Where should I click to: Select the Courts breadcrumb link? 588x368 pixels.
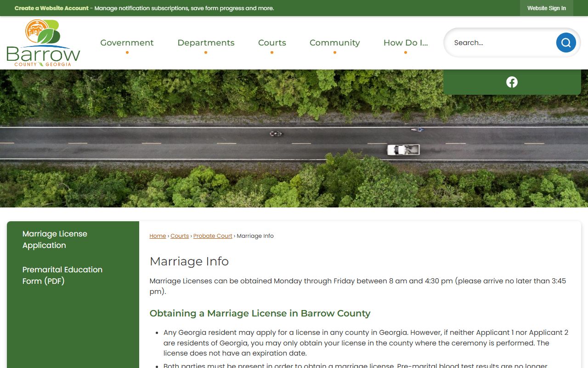[180, 236]
